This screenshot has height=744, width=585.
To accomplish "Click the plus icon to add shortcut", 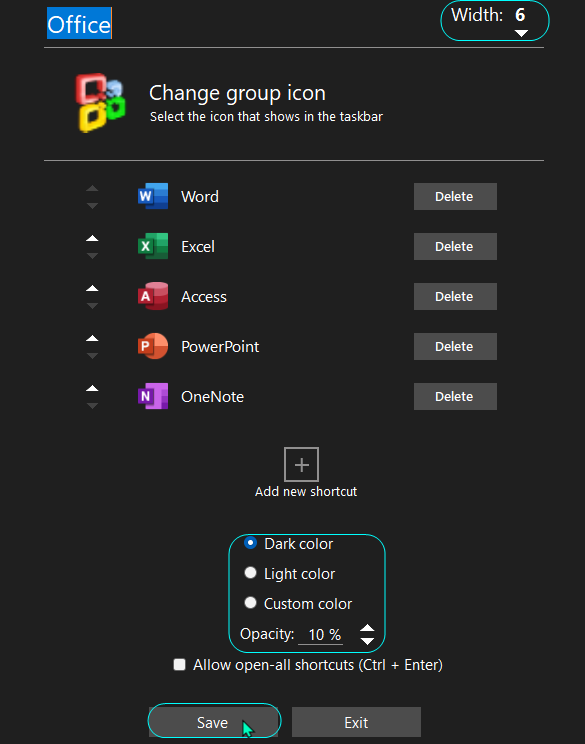I will tap(301, 465).
